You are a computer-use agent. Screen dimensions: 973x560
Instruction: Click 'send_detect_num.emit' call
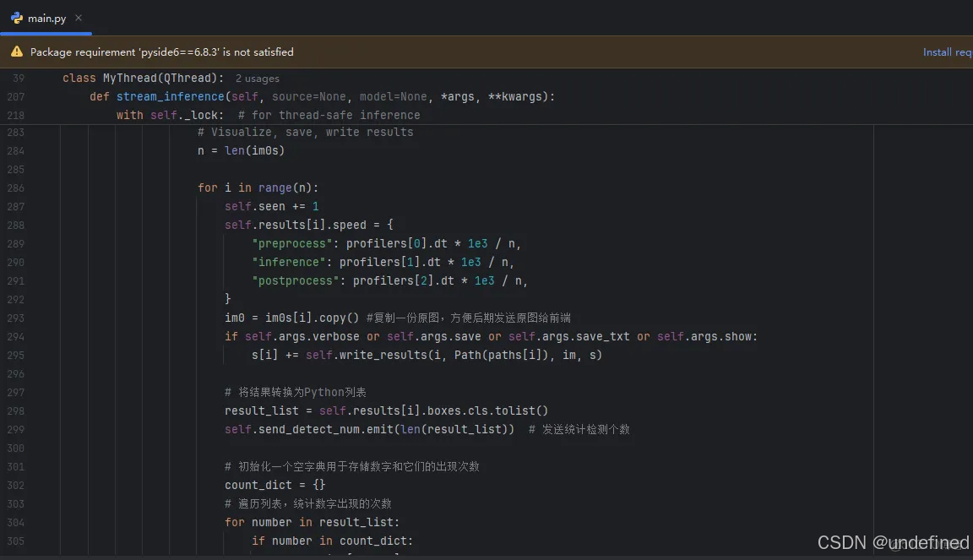(326, 429)
